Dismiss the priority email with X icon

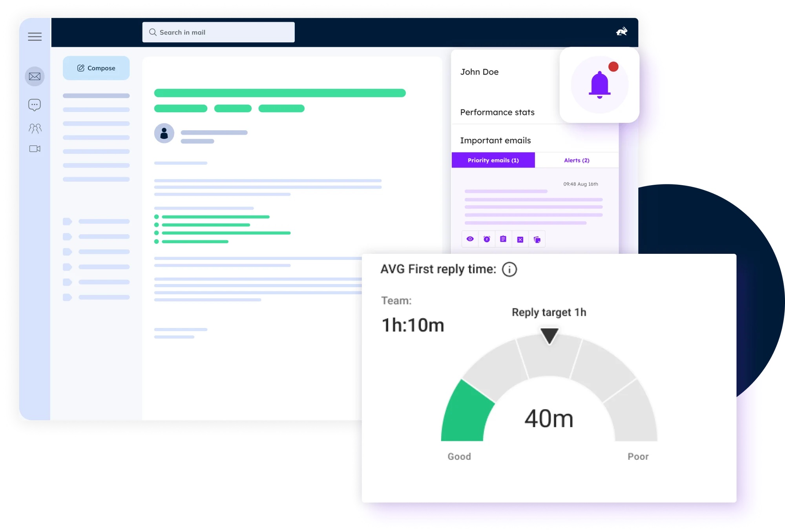(x=520, y=239)
